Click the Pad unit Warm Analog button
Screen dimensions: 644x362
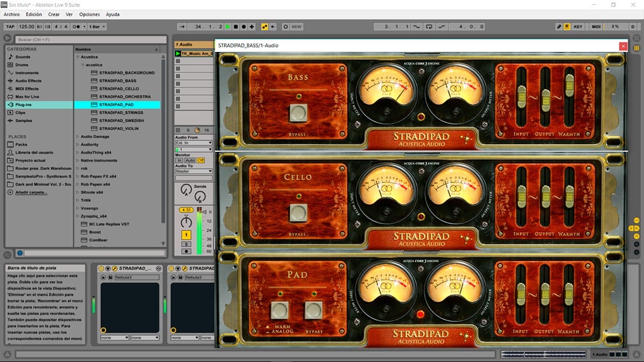tap(280, 310)
